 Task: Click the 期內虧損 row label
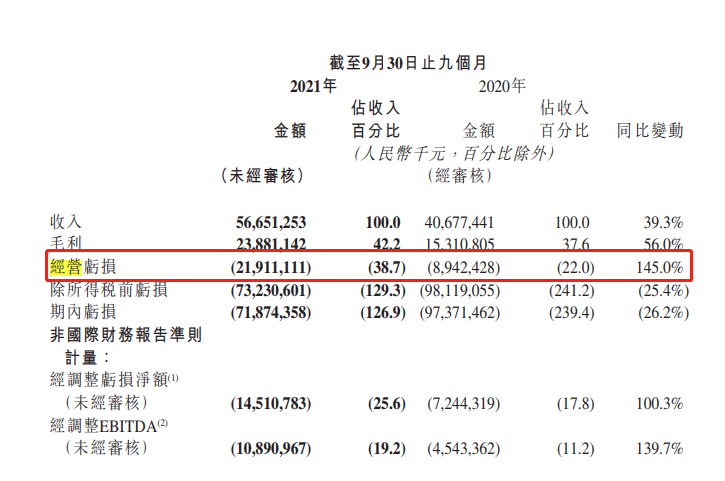87,312
